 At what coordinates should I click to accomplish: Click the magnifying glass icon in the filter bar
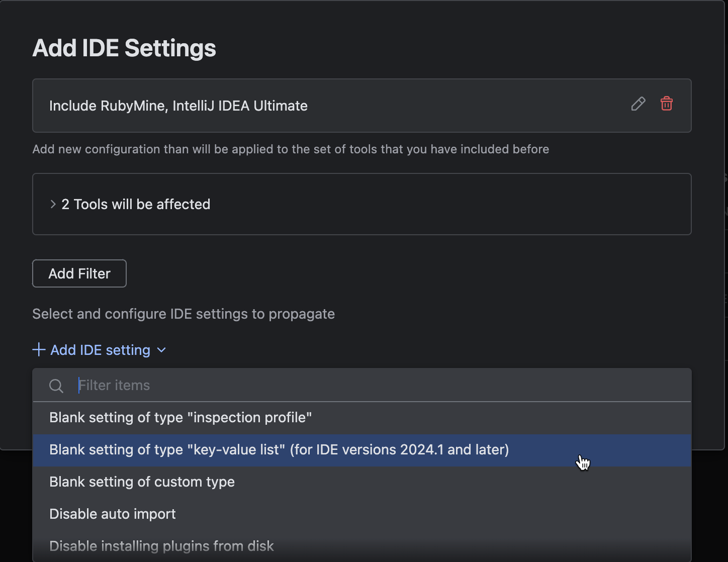pos(56,386)
